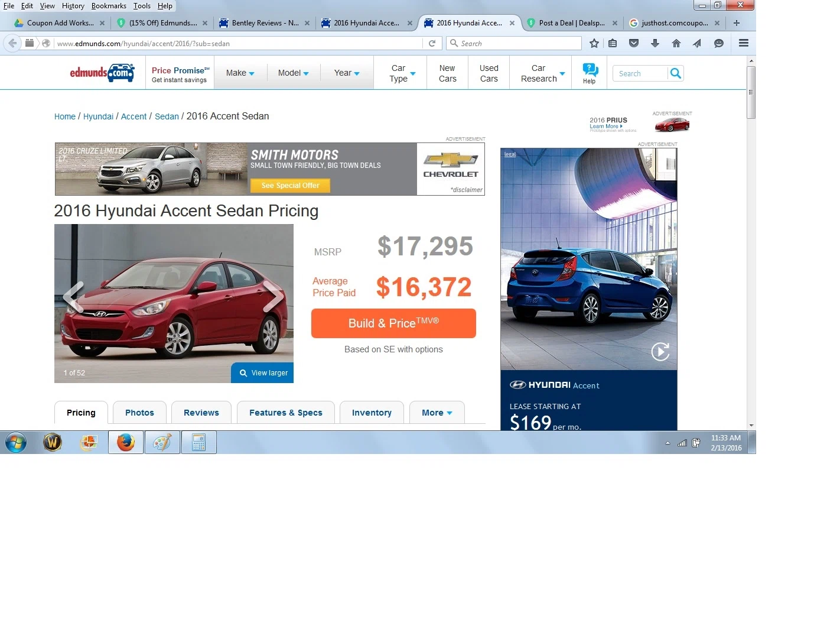This screenshot has height=629, width=840.
Task: Open the downloads arrow icon
Action: click(655, 43)
